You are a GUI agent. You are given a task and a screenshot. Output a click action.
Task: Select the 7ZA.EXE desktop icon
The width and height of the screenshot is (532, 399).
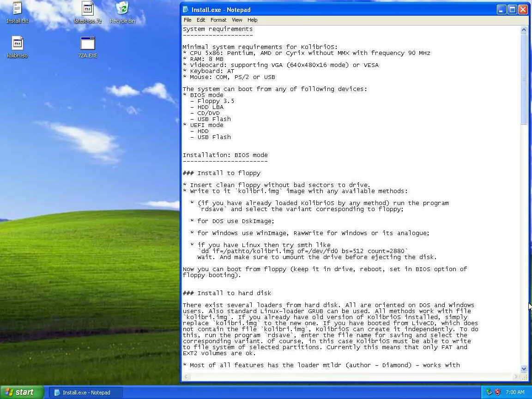click(88, 47)
